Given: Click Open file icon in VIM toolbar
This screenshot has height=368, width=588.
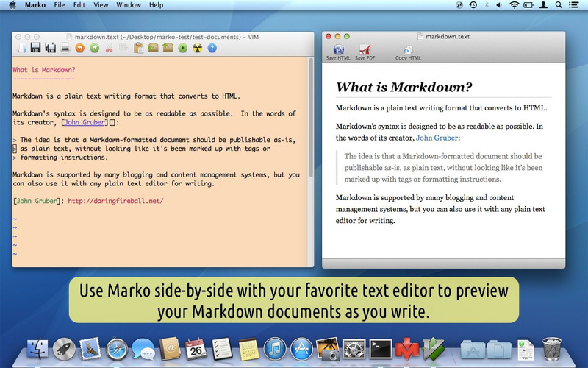Looking at the screenshot, I should click(x=22, y=48).
